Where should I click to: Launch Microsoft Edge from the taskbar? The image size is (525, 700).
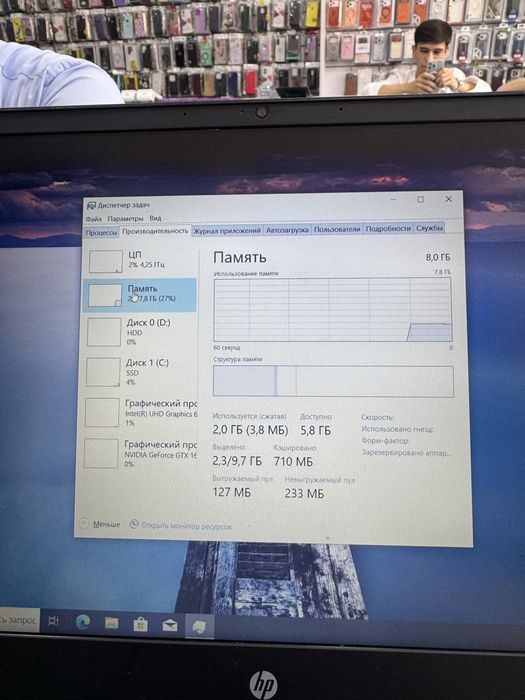[x=83, y=622]
